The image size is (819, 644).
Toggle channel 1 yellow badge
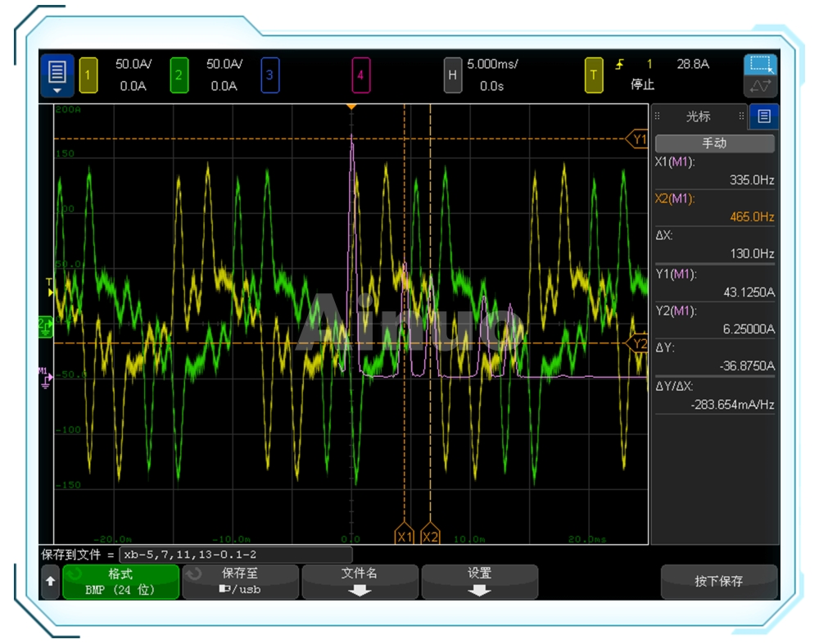point(88,75)
